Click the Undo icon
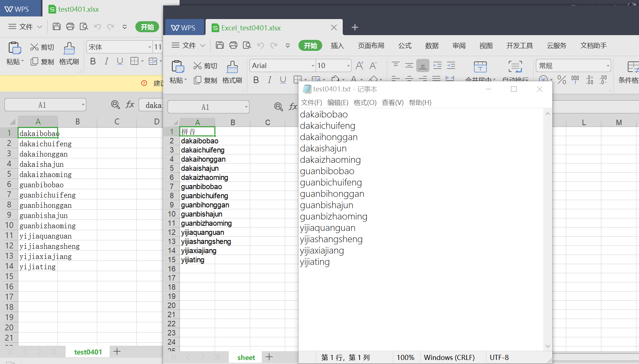The width and height of the screenshot is (639, 364). click(260, 45)
